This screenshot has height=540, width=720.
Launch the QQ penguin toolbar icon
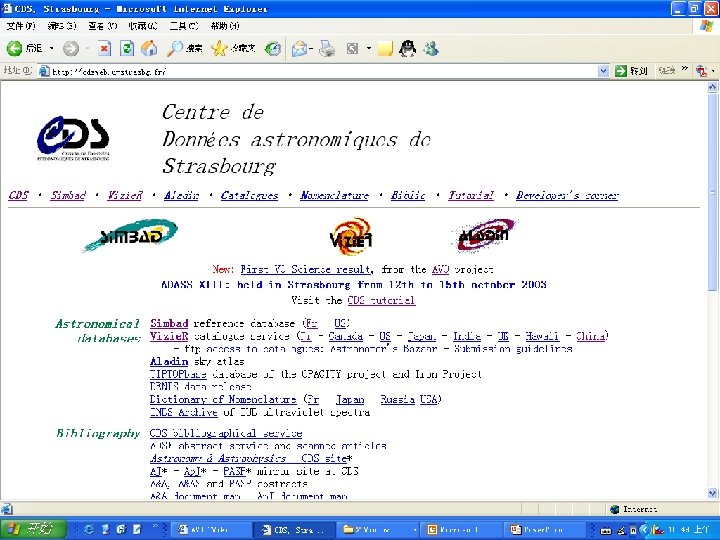click(408, 48)
